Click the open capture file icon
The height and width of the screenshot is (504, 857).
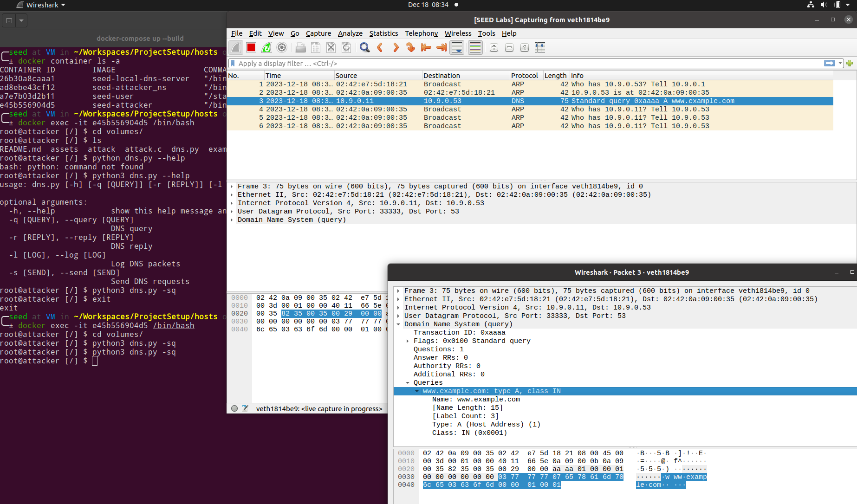coord(300,47)
